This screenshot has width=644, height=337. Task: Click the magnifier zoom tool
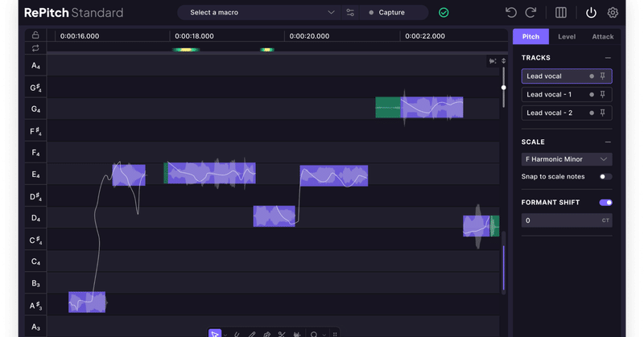[314, 334]
